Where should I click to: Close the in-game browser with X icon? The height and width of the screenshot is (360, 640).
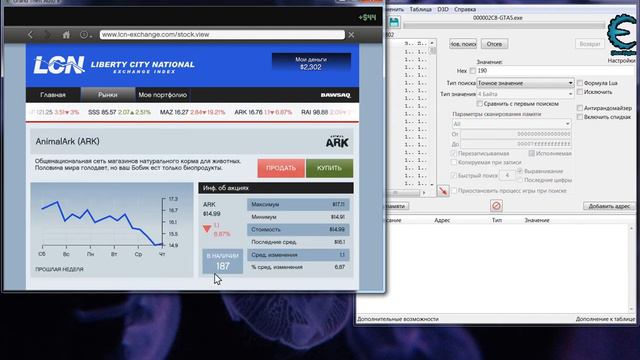[351, 35]
